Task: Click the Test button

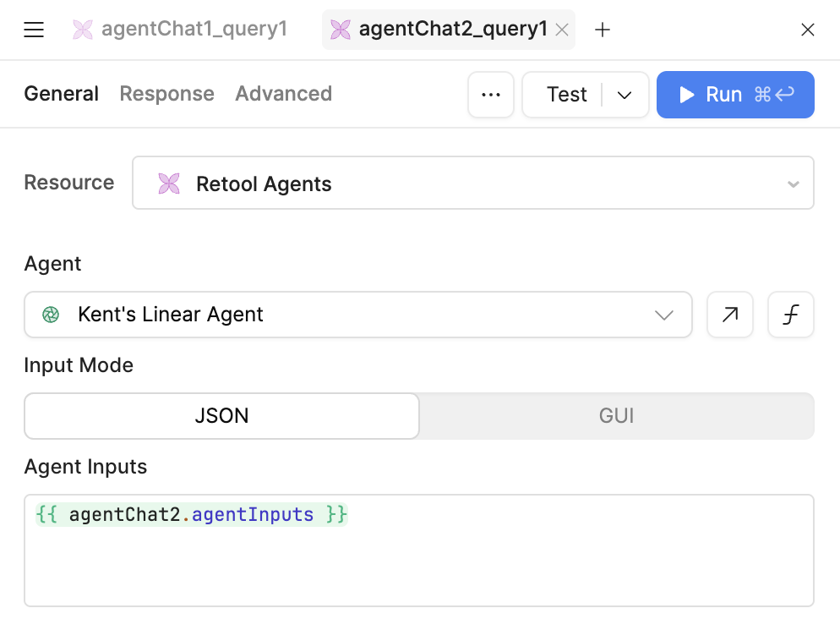Action: (566, 95)
